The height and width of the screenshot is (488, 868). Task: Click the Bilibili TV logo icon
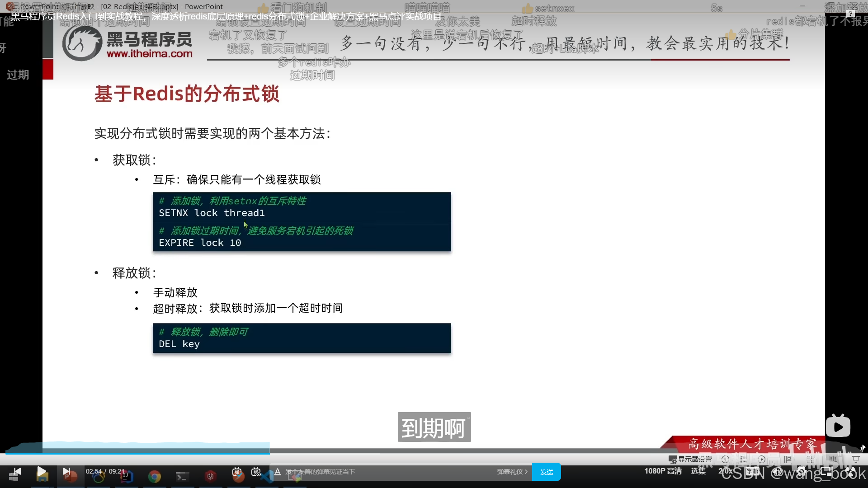[x=838, y=426]
